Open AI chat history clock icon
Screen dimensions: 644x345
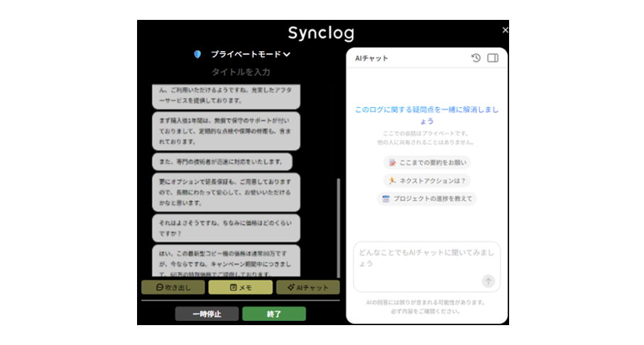tap(476, 58)
